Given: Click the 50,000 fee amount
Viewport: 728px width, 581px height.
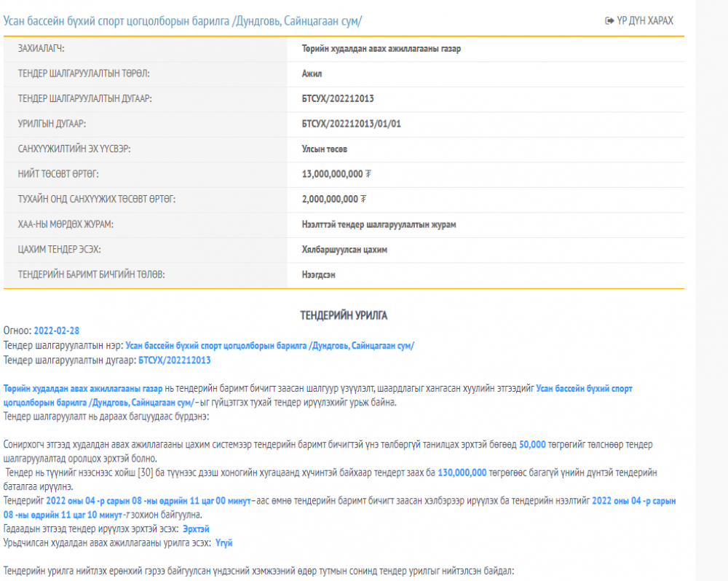Looking at the screenshot, I should point(533,445).
